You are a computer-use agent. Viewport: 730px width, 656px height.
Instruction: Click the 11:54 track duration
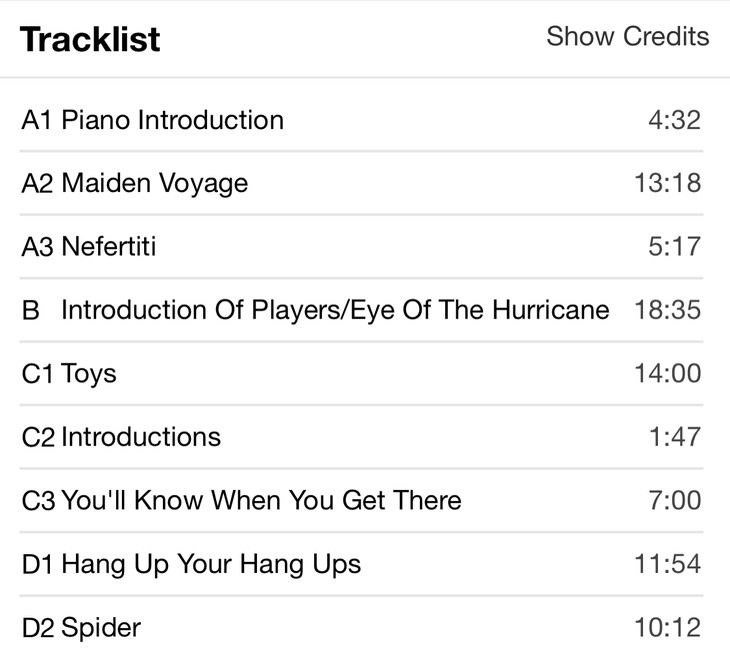[667, 564]
